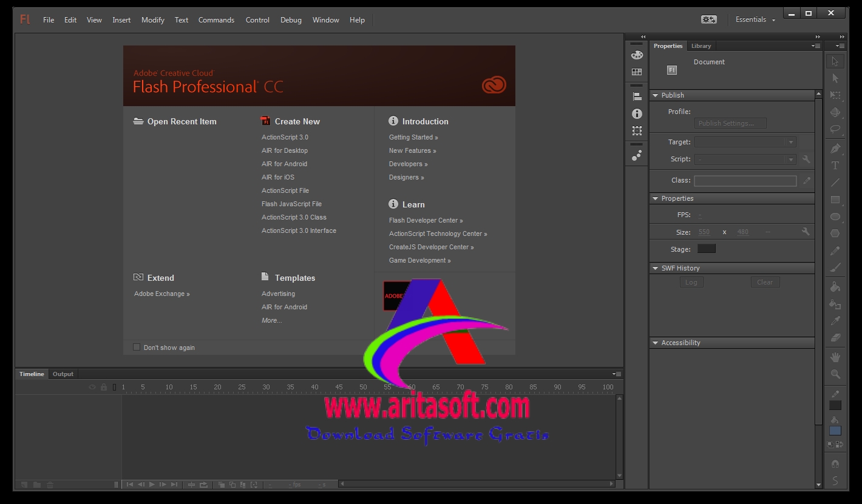Toggle Center Frame button in timeline

click(192, 485)
